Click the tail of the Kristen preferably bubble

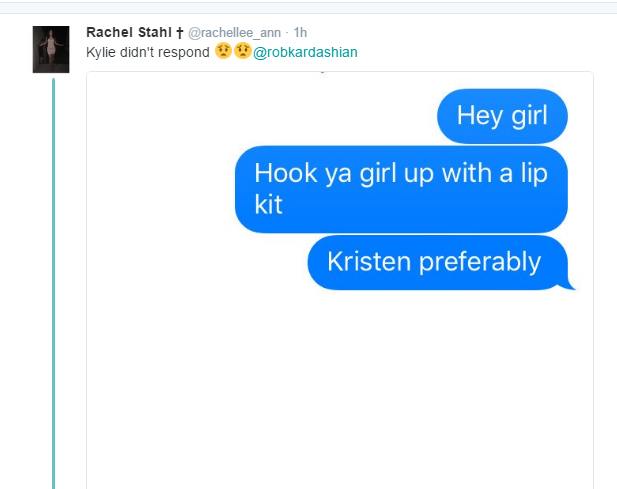[x=569, y=285]
